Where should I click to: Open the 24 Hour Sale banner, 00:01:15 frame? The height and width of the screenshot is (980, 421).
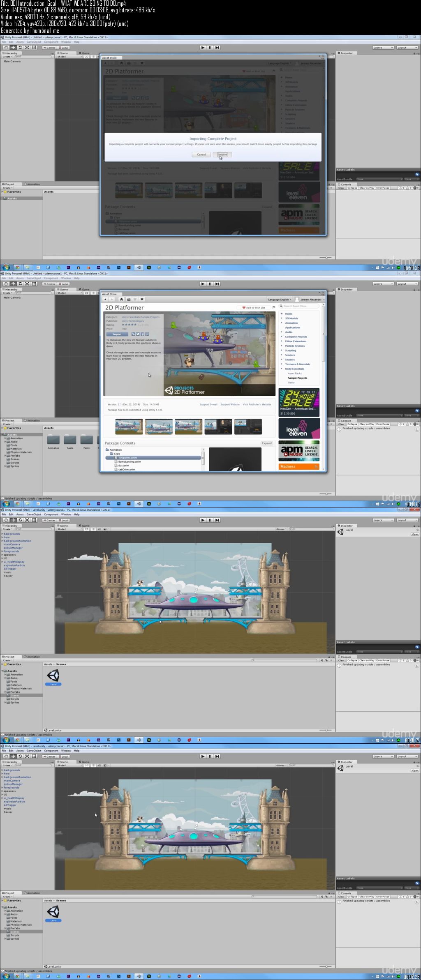click(299, 403)
